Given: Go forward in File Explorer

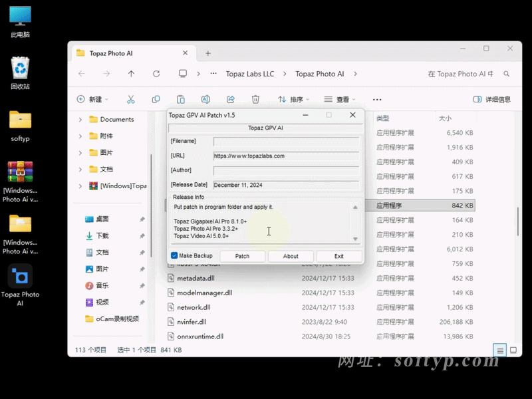Looking at the screenshot, I should click(x=106, y=74).
